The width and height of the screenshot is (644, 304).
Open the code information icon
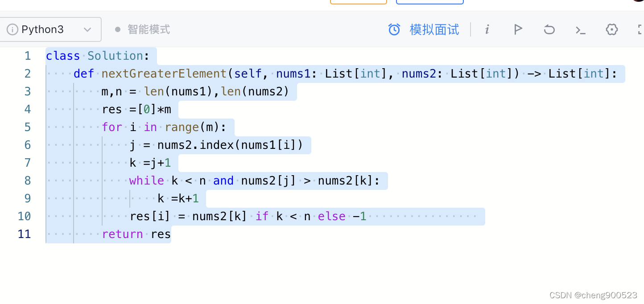coord(487,29)
